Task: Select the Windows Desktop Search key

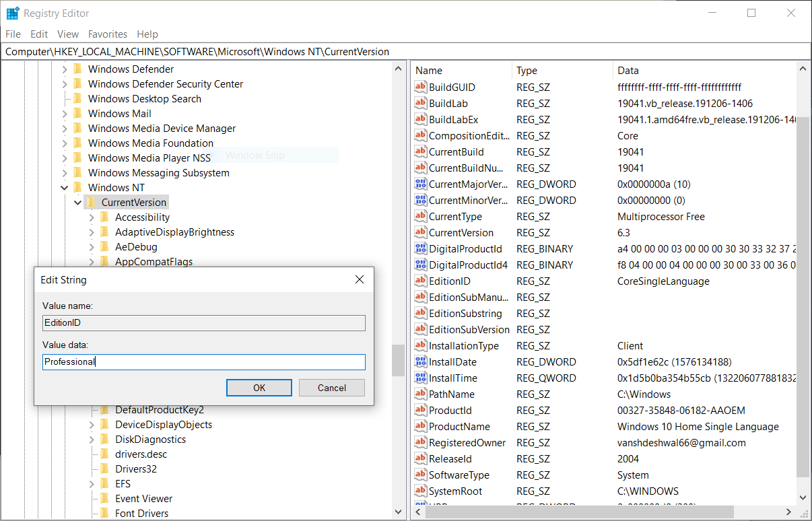Action: pos(145,99)
